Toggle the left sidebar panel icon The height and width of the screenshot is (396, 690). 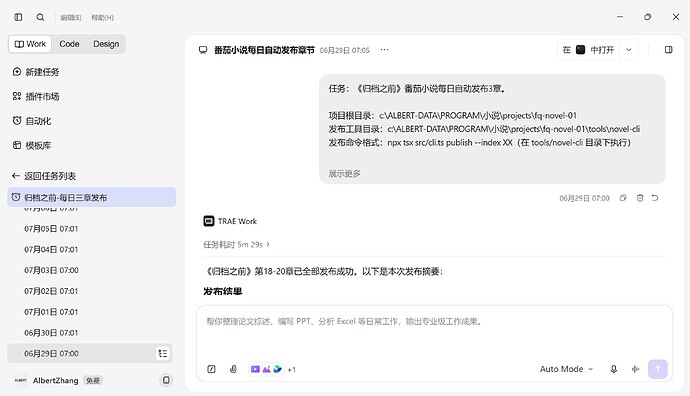[18, 17]
